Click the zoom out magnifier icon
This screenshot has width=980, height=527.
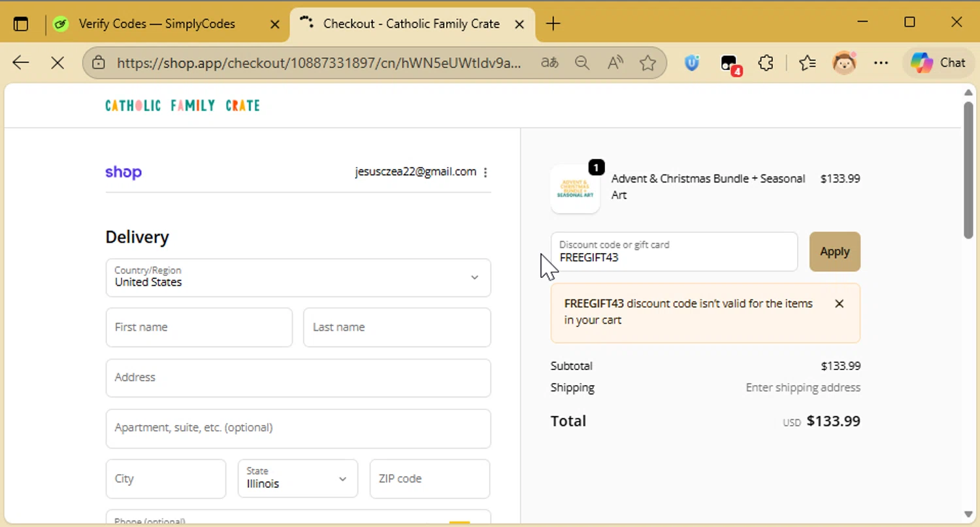pyautogui.click(x=582, y=63)
